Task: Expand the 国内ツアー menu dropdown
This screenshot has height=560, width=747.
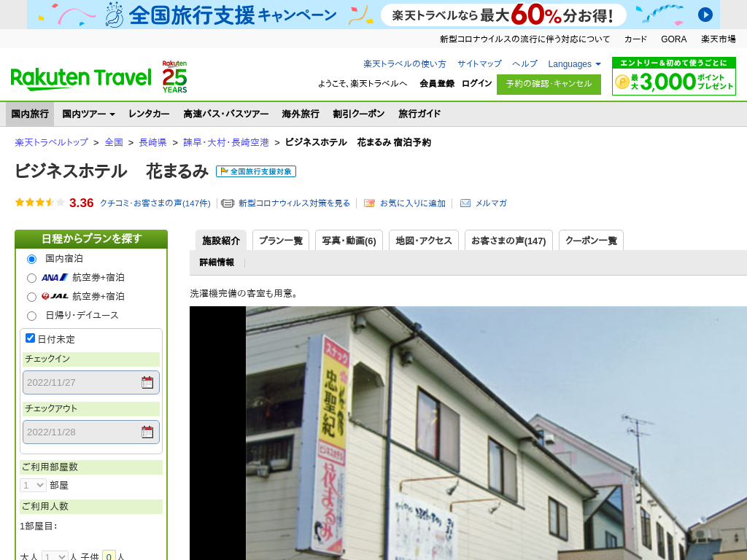Action: click(x=88, y=114)
